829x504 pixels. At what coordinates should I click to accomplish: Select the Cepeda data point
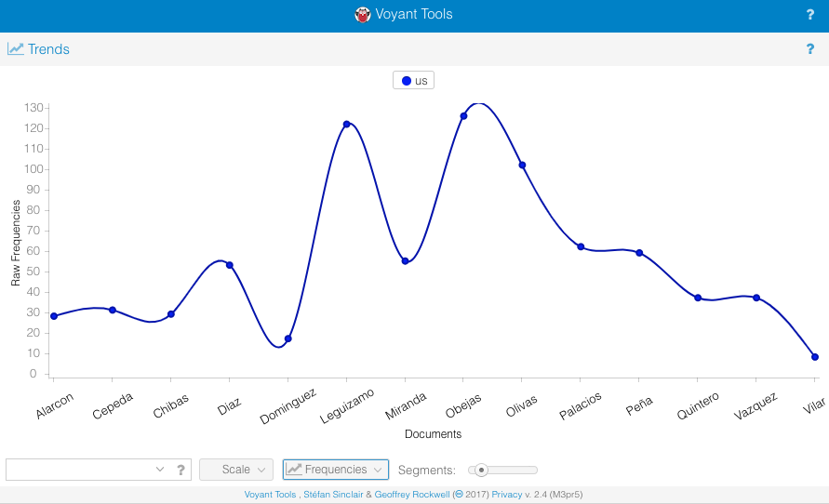pos(112,310)
